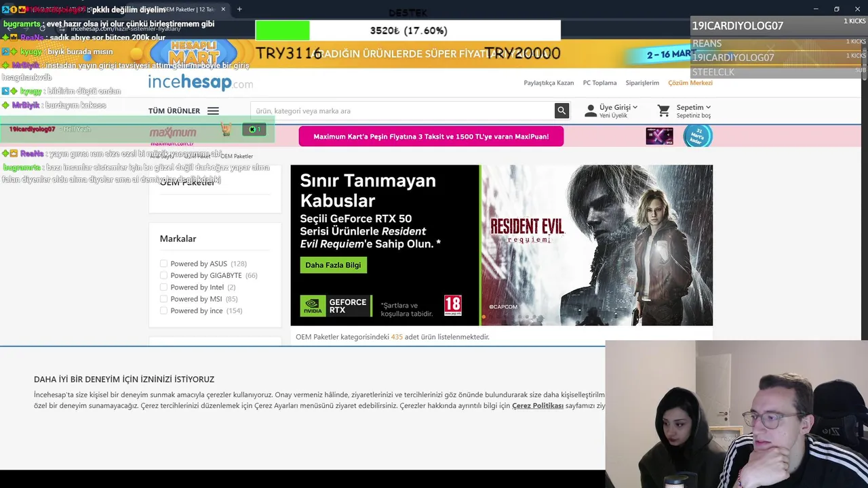The image size is (868, 488).
Task: Click the DAHA İYİ BİR DENEYİM heading
Action: [124, 380]
